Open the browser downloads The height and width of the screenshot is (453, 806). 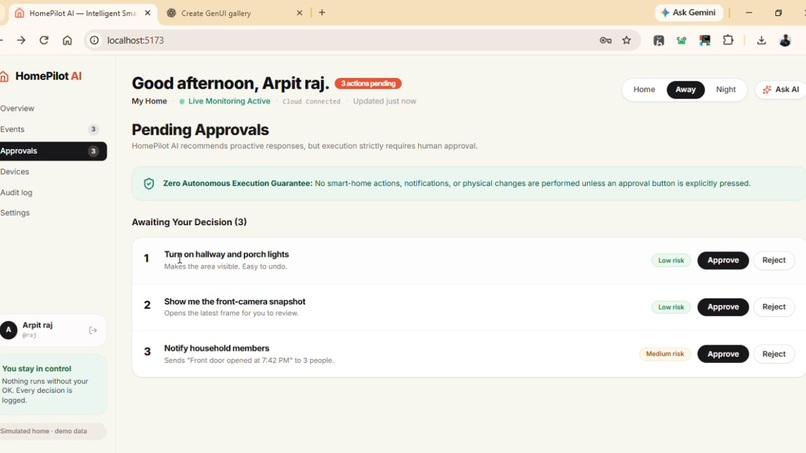tap(761, 40)
